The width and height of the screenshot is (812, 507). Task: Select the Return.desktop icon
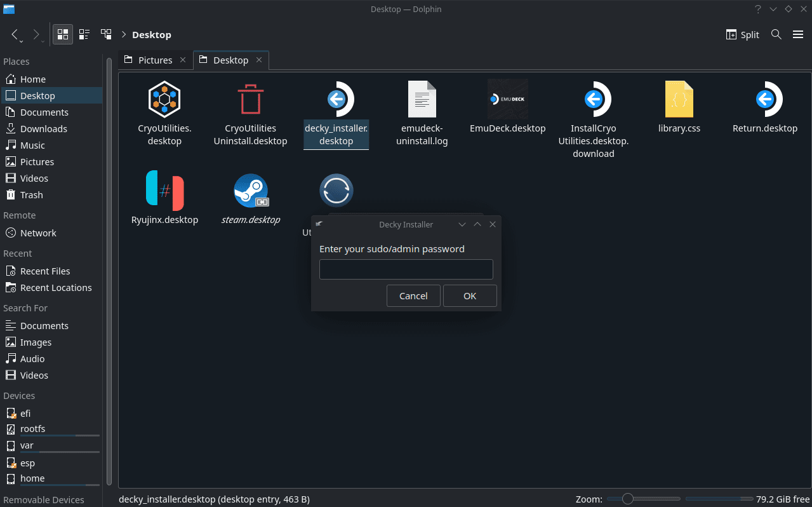(765, 100)
